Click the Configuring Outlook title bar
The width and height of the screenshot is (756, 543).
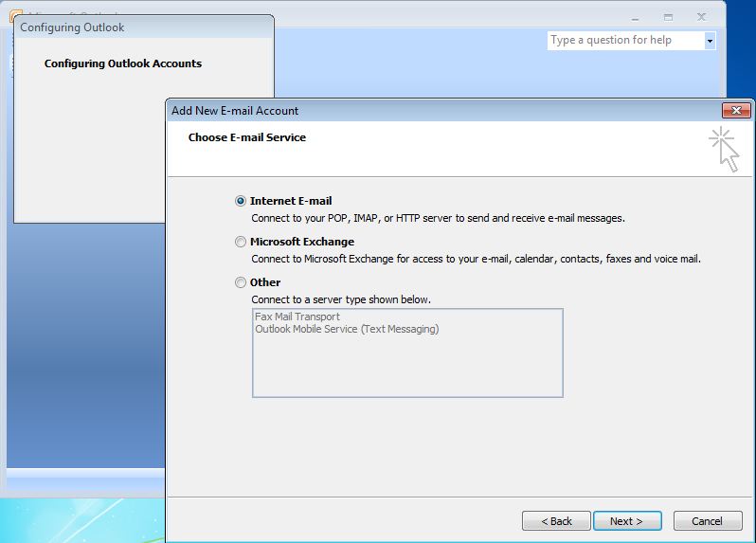(144, 27)
